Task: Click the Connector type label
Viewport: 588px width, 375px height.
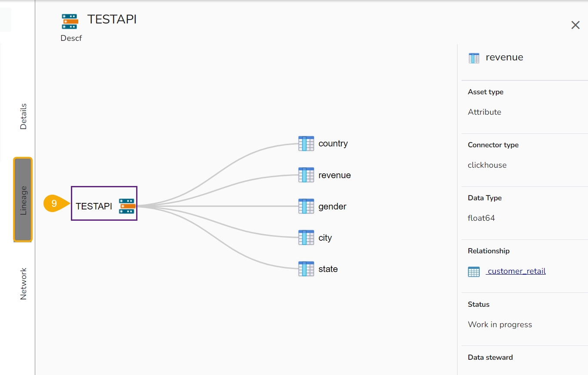Action: (x=493, y=145)
